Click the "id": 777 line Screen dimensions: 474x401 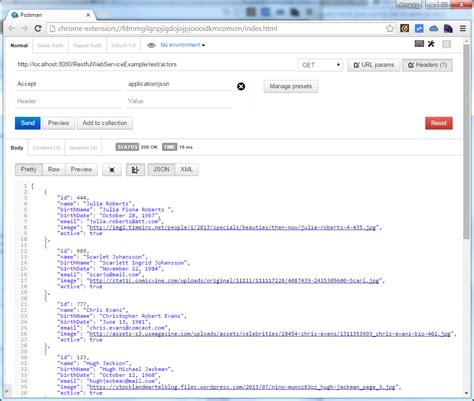[73, 304]
